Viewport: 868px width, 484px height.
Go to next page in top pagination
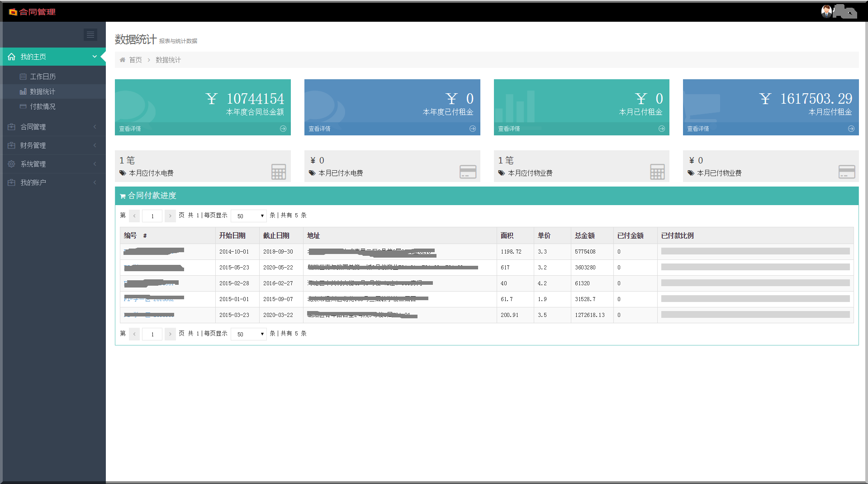170,216
